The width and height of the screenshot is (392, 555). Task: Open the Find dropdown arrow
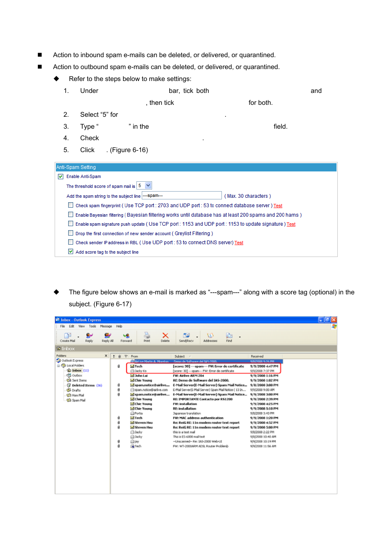pos(240,337)
